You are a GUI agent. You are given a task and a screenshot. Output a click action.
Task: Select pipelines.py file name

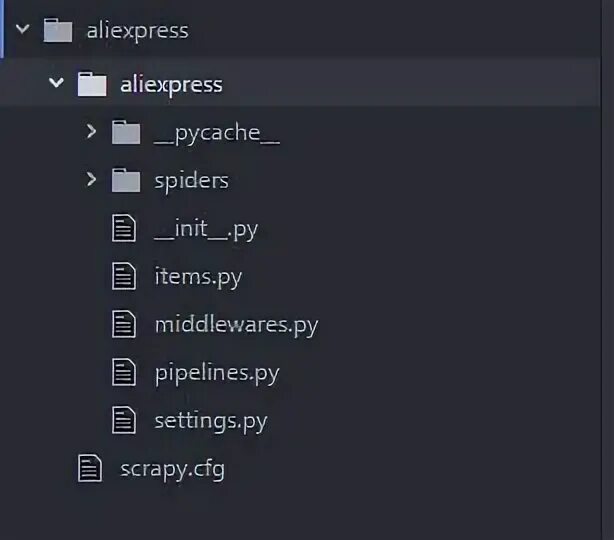pyautogui.click(x=217, y=374)
